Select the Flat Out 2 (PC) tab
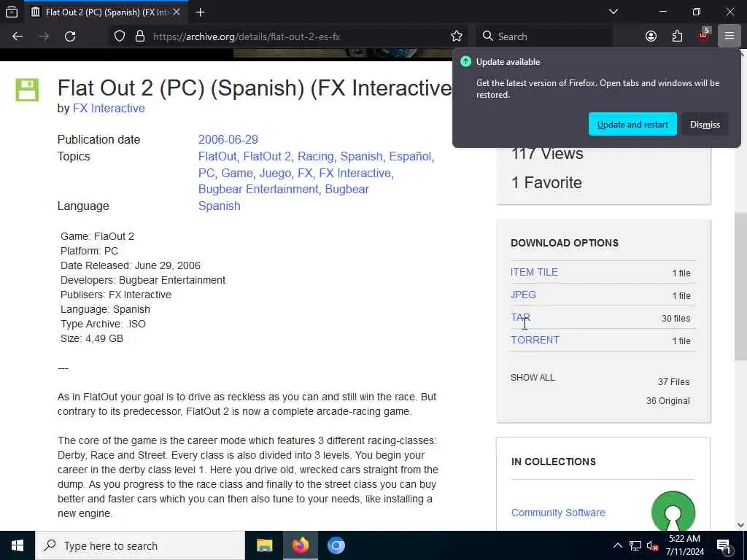747x560 pixels. (107, 12)
